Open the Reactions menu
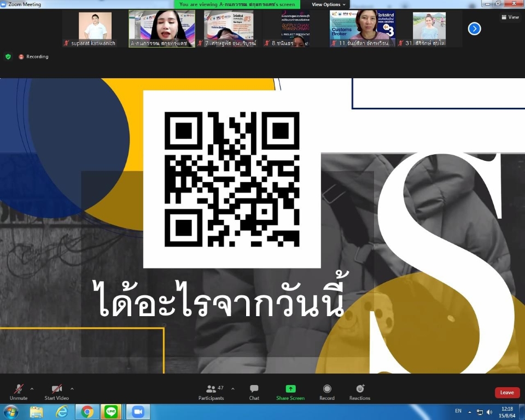 (x=360, y=392)
